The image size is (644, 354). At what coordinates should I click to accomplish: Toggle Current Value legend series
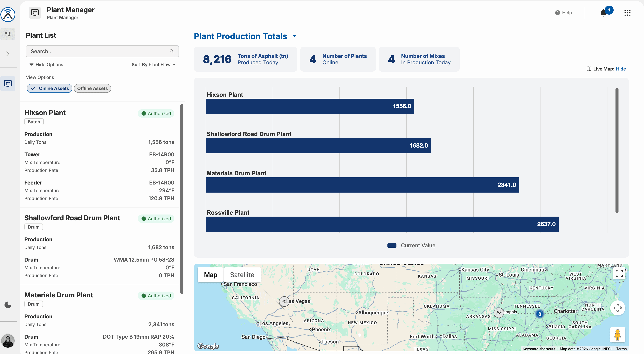click(x=411, y=245)
